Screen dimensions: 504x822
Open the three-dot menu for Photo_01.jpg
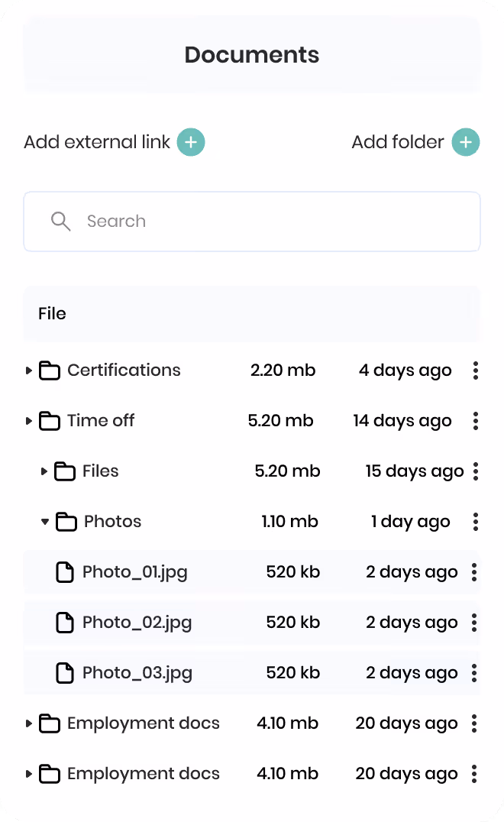[x=474, y=572]
